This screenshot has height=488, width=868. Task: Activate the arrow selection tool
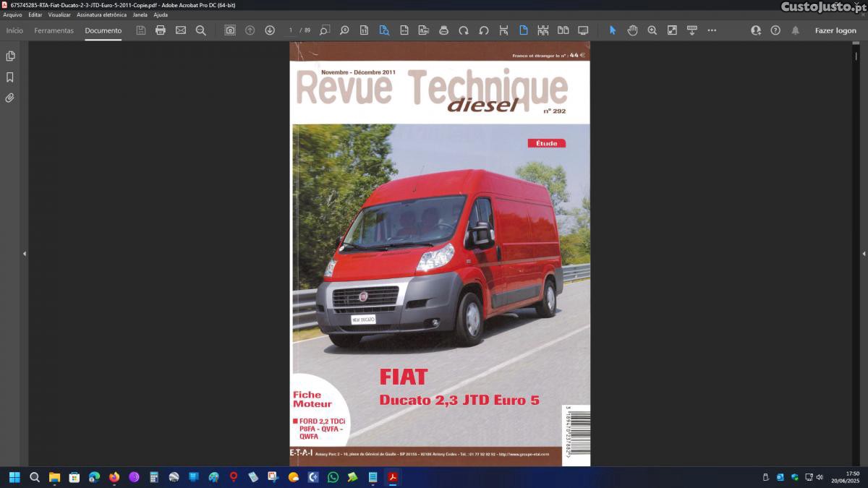click(613, 30)
